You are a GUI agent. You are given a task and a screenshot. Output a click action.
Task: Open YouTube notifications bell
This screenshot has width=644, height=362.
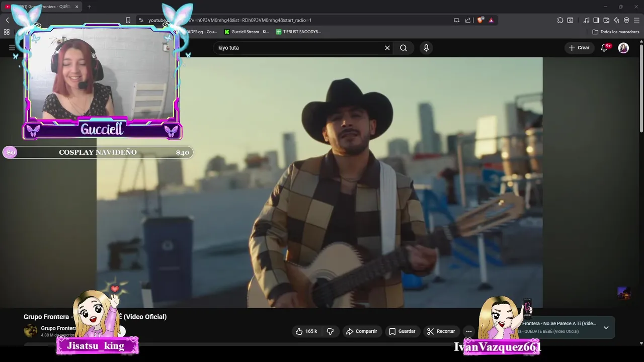click(604, 48)
